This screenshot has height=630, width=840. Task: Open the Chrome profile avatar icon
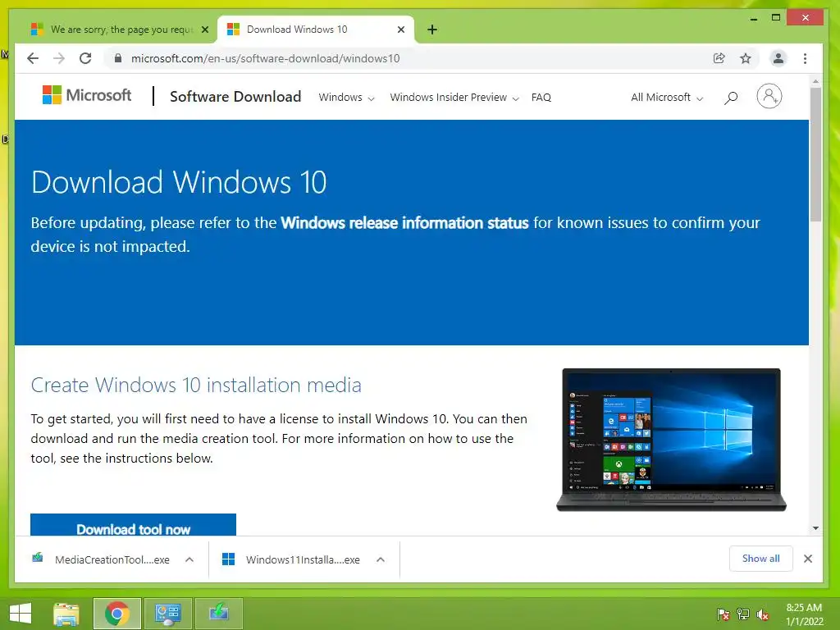[778, 58]
